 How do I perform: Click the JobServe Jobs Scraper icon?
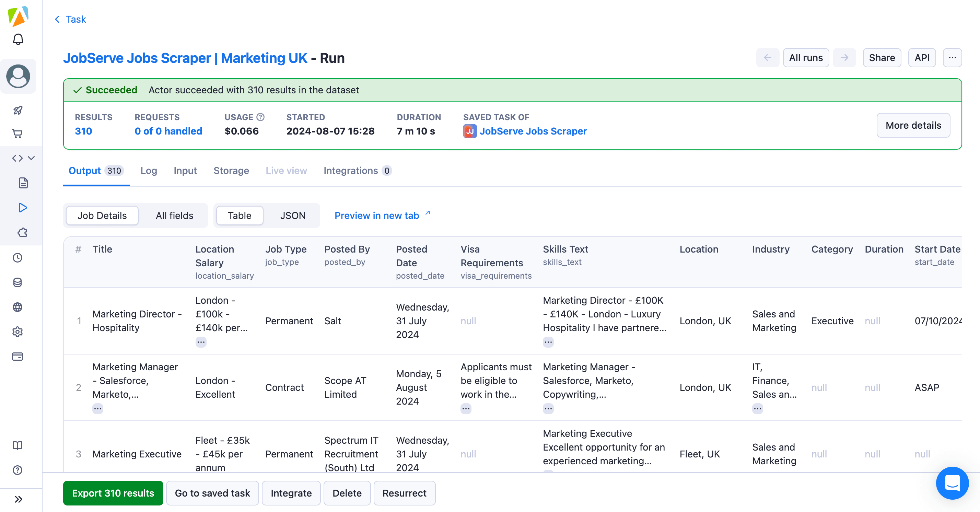[469, 130]
